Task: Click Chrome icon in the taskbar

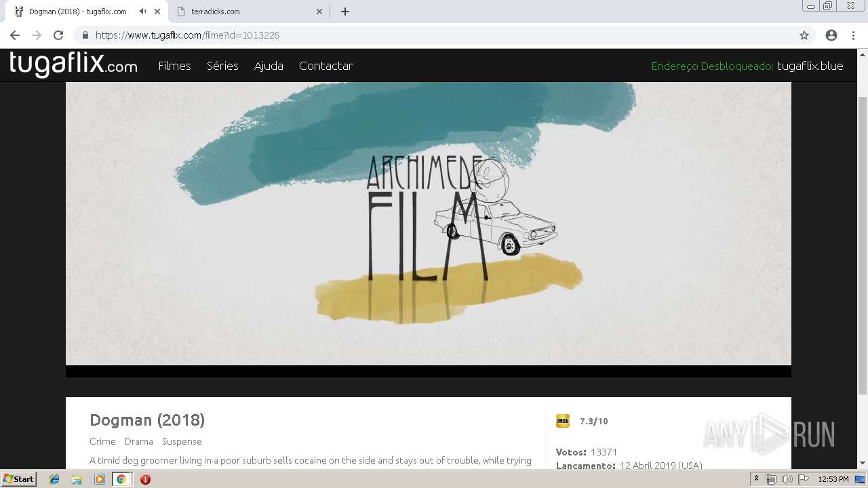Action: click(121, 479)
